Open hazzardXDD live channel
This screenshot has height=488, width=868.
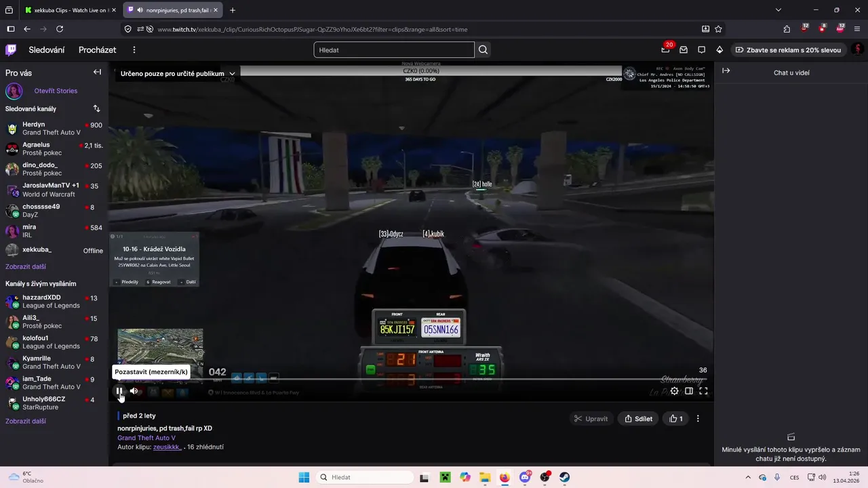(54, 302)
